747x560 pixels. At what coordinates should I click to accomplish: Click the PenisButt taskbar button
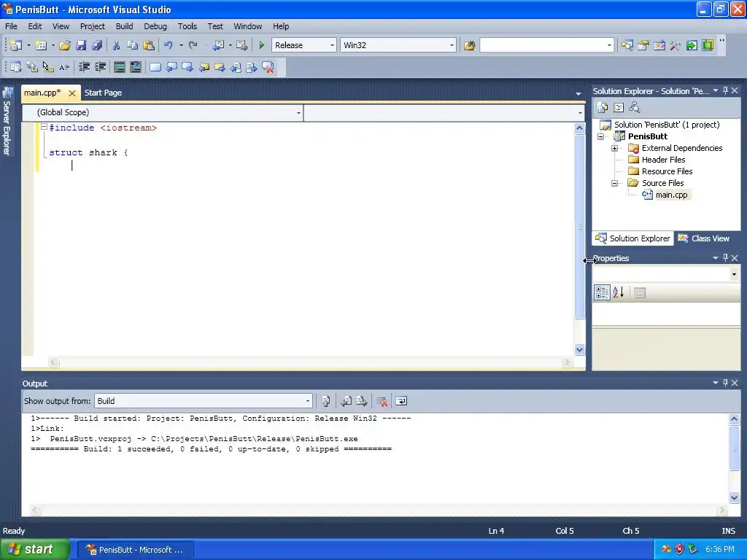[x=135, y=550]
